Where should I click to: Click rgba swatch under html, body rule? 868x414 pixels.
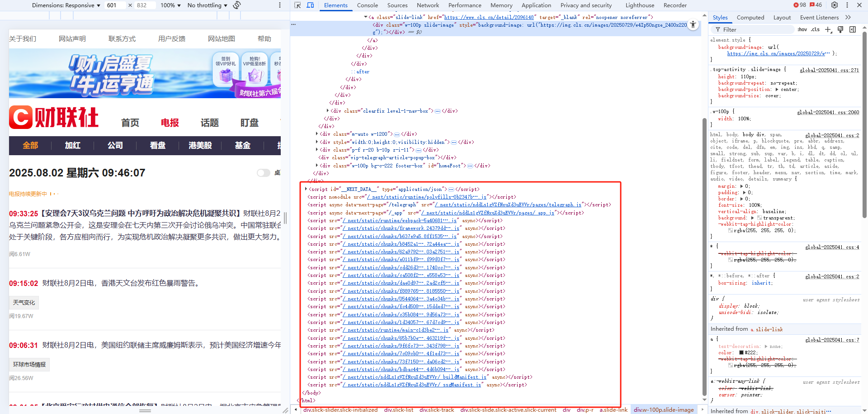tap(731, 231)
